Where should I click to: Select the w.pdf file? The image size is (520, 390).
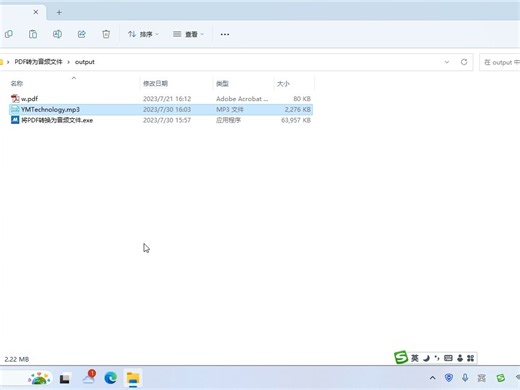click(x=29, y=99)
